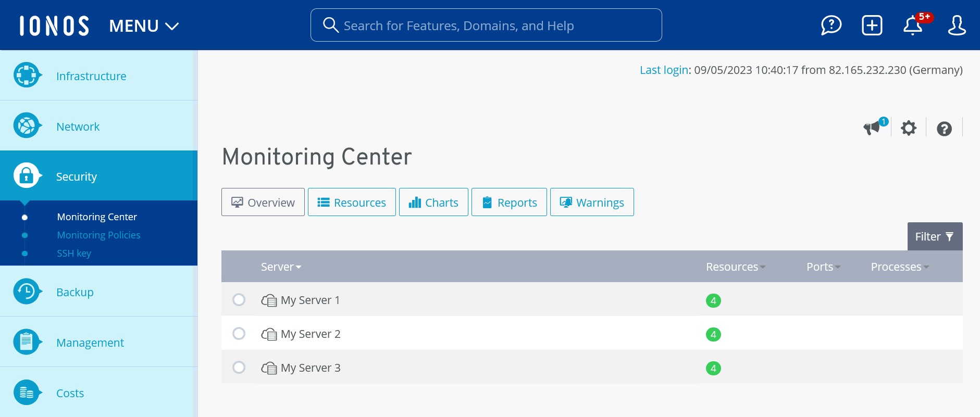Open settings gear in Monitoring Center

coord(909,128)
